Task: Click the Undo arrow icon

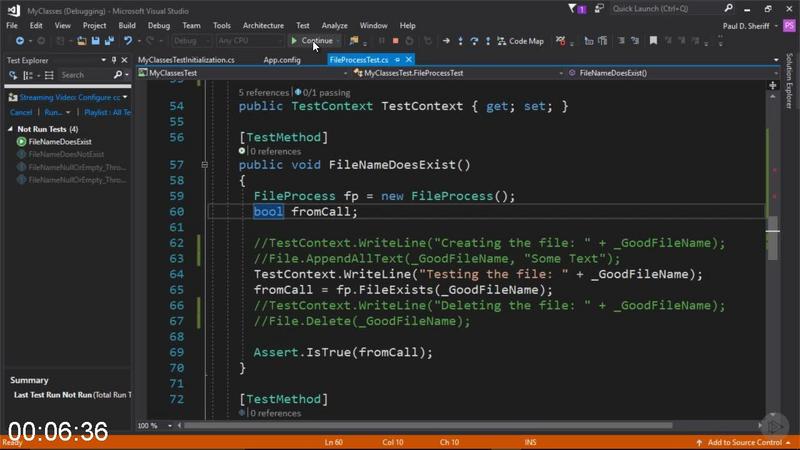Action: pos(128,41)
